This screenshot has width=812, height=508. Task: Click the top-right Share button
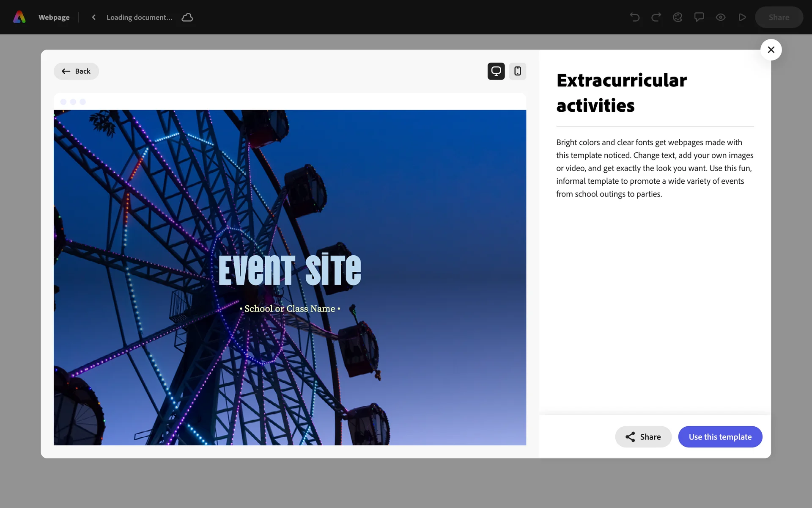(779, 17)
